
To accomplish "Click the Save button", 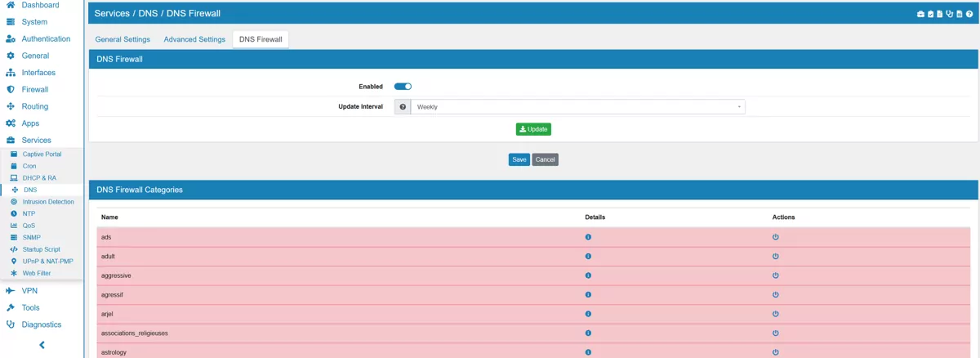I will (519, 159).
